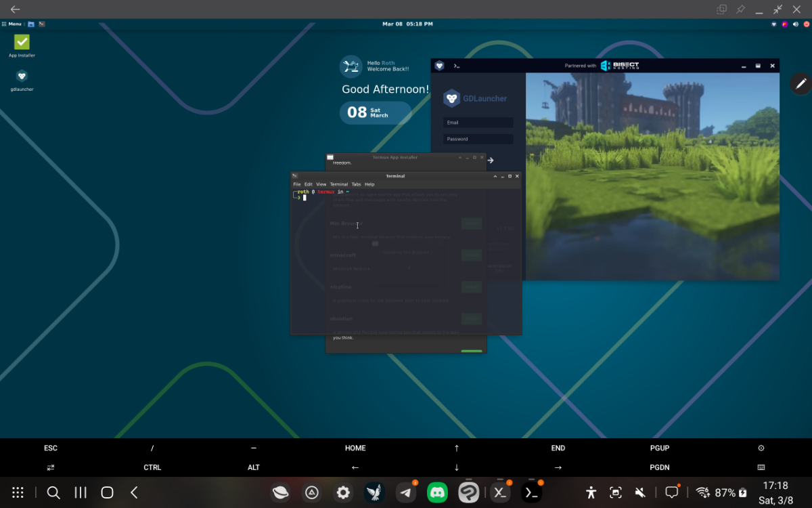This screenshot has width=812, height=508.
Task: Tap the right arrow extra key
Action: tap(558, 467)
